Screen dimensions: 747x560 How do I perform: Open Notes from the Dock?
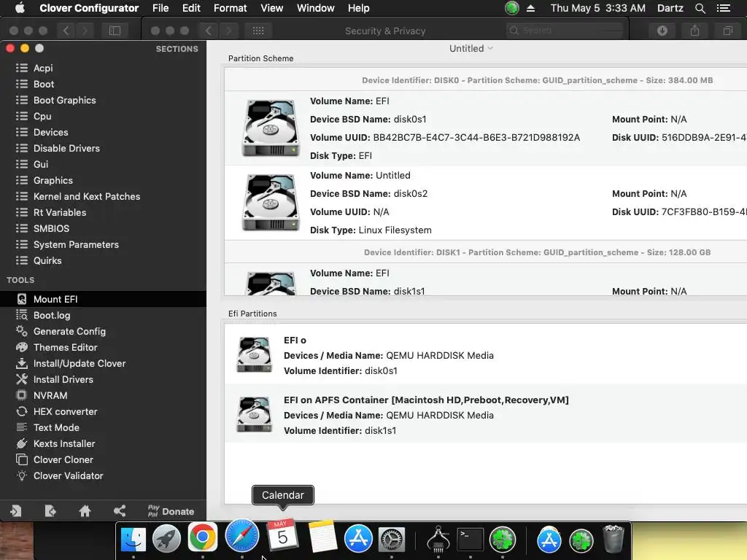[x=322, y=537]
